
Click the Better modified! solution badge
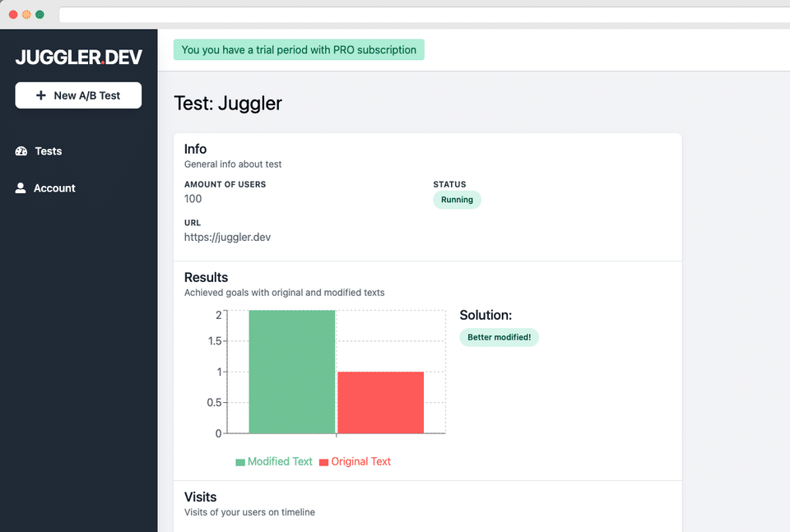click(499, 337)
